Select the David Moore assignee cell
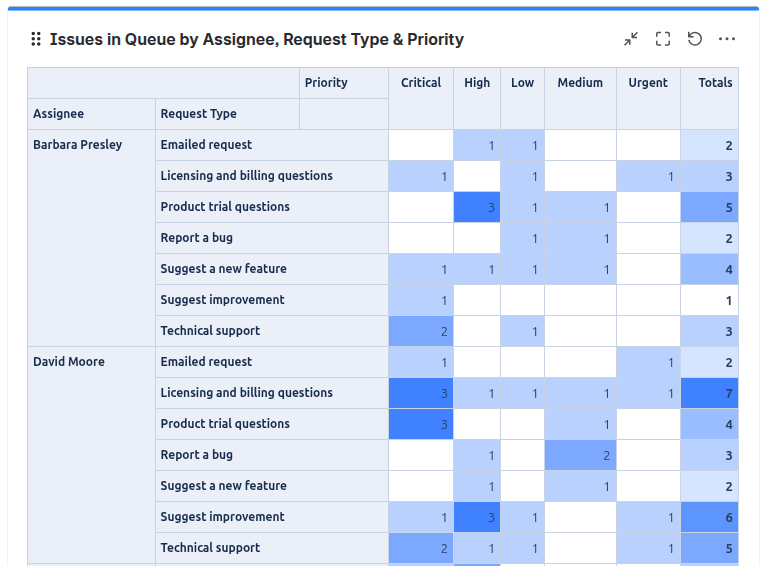This screenshot has height=566, width=766. pos(69,362)
